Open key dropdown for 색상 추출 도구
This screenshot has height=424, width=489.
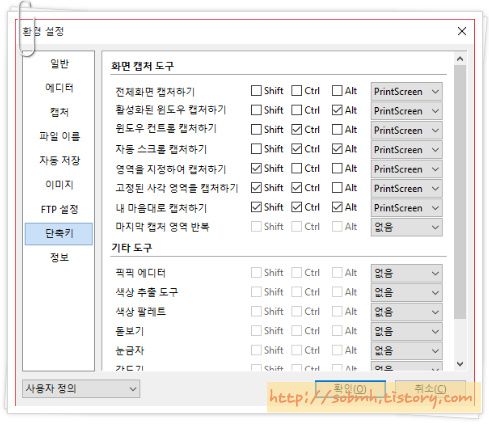coord(407,293)
